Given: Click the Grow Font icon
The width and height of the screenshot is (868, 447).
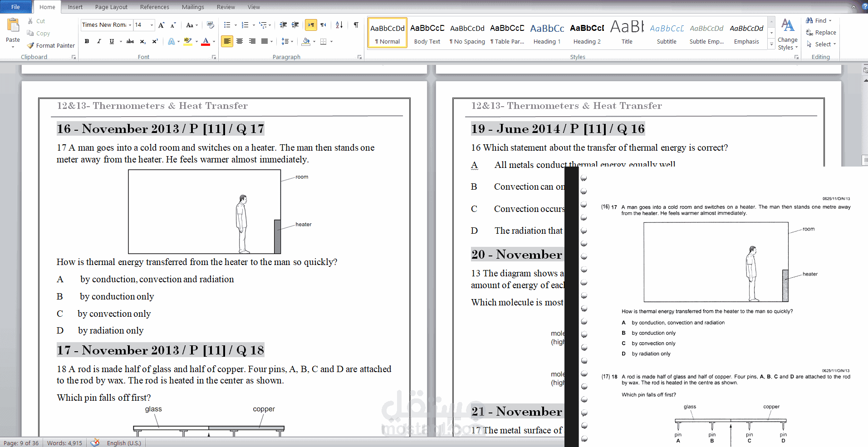Looking at the screenshot, I should 161,25.
